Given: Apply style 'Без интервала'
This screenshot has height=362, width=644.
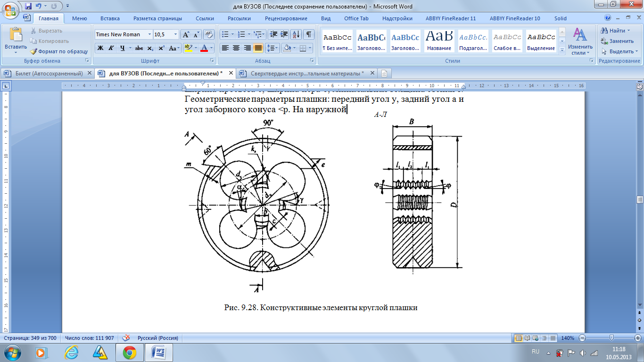Looking at the screenshot, I should pyautogui.click(x=337, y=41).
